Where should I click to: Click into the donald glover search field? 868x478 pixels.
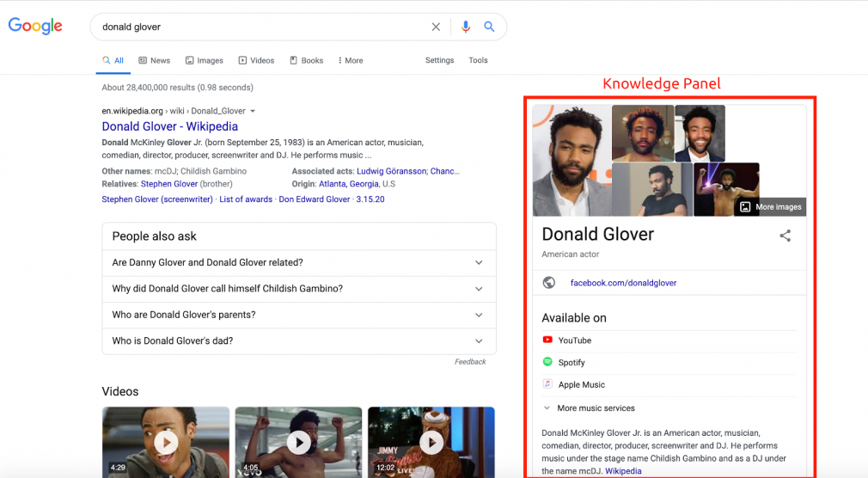[260, 27]
